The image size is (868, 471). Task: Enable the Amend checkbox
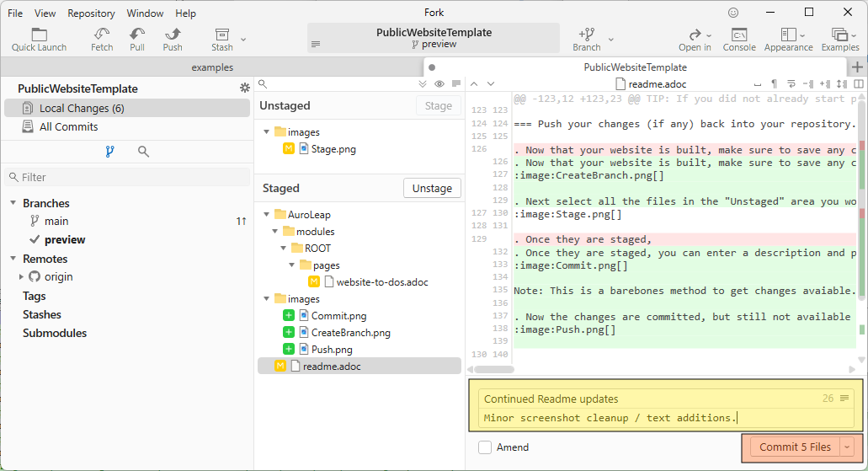(x=485, y=447)
